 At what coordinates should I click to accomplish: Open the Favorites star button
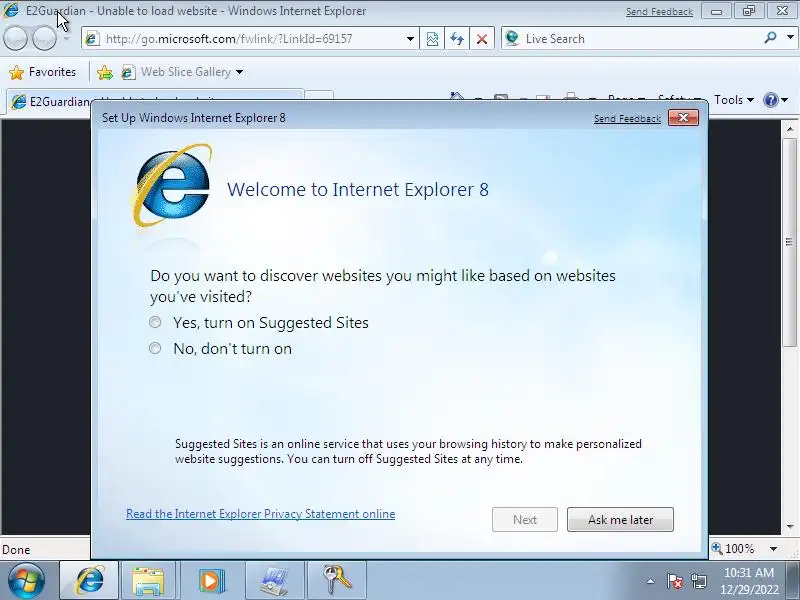[43, 72]
